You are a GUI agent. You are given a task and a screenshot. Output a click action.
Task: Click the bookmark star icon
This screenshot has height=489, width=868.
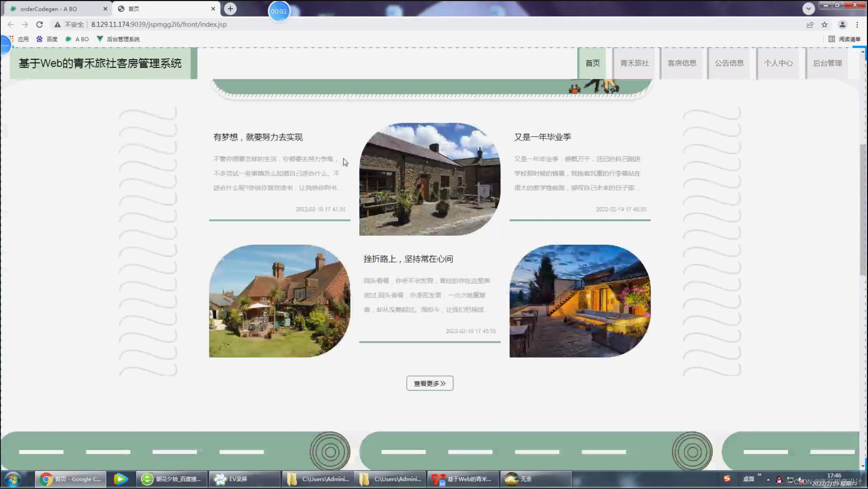(824, 25)
